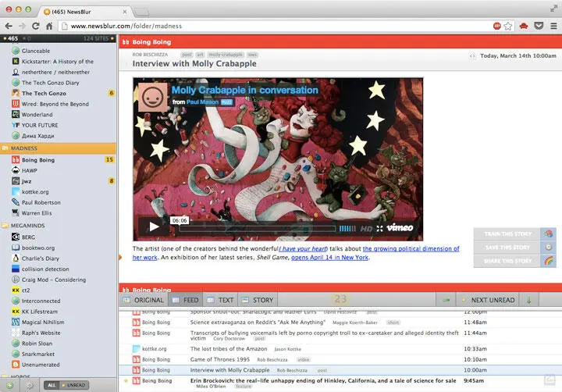Click the Next Unread button
The height and width of the screenshot is (392, 562).
(x=488, y=300)
